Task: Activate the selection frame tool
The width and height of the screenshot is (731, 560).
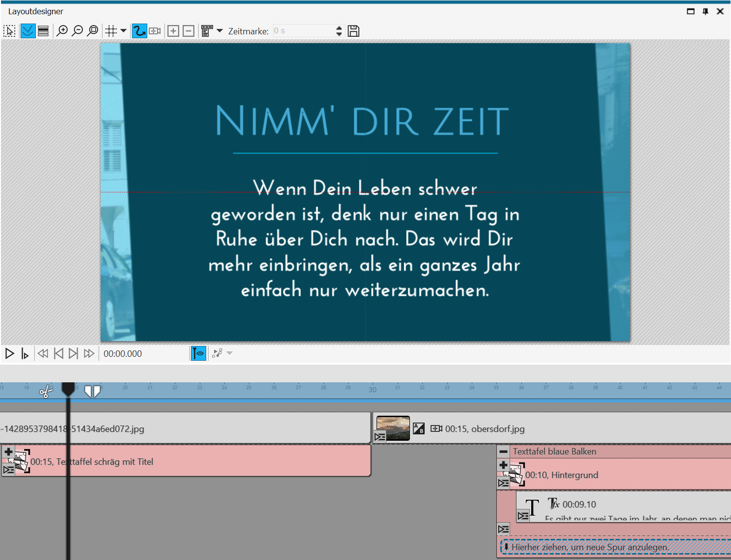Action: 9,31
